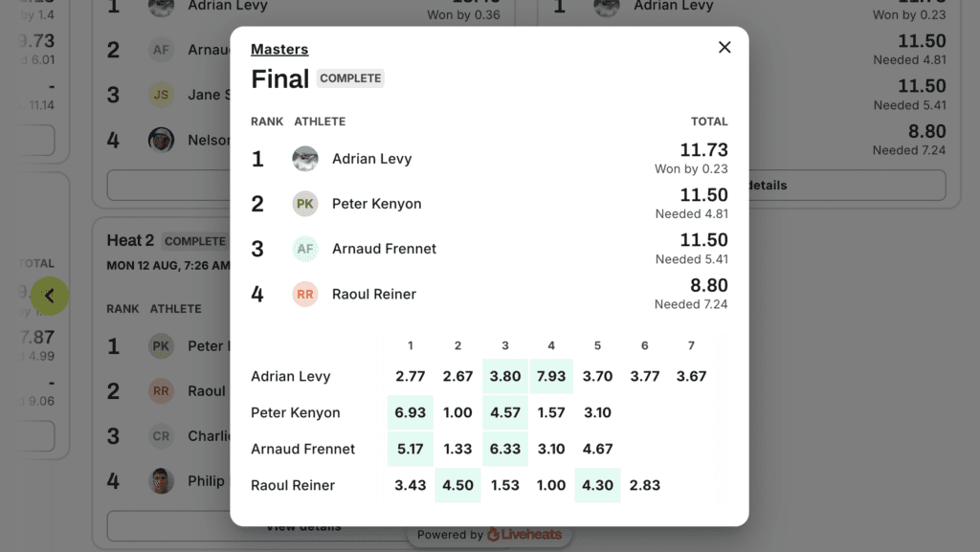Click Nelson's avatar in the left heat list
980x552 pixels.
pos(162,140)
